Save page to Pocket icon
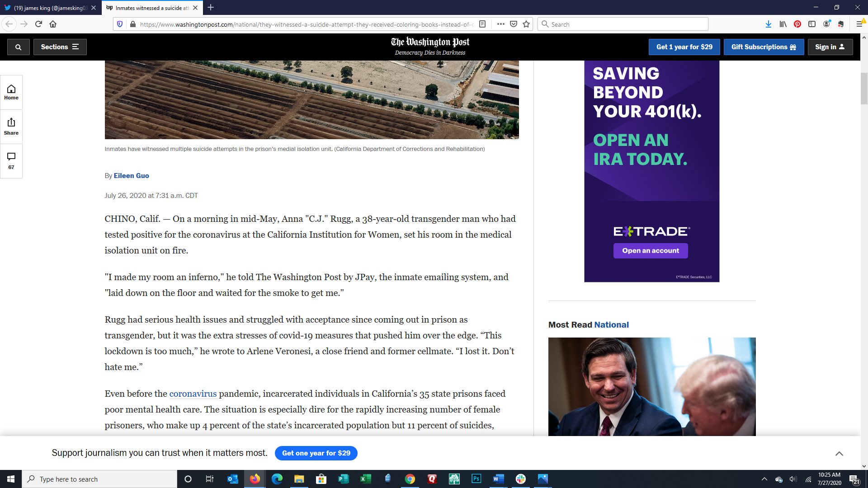The height and width of the screenshot is (488, 868). click(514, 24)
